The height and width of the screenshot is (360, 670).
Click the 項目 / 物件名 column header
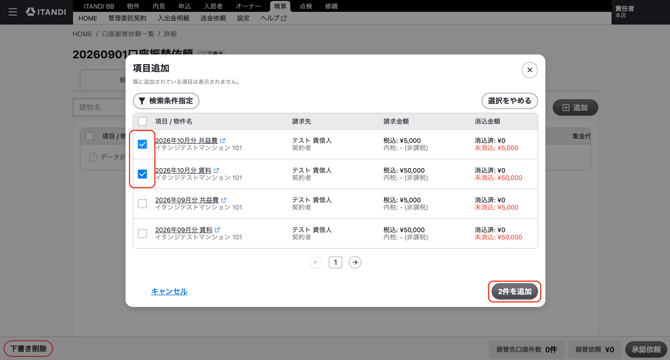pyautogui.click(x=173, y=121)
